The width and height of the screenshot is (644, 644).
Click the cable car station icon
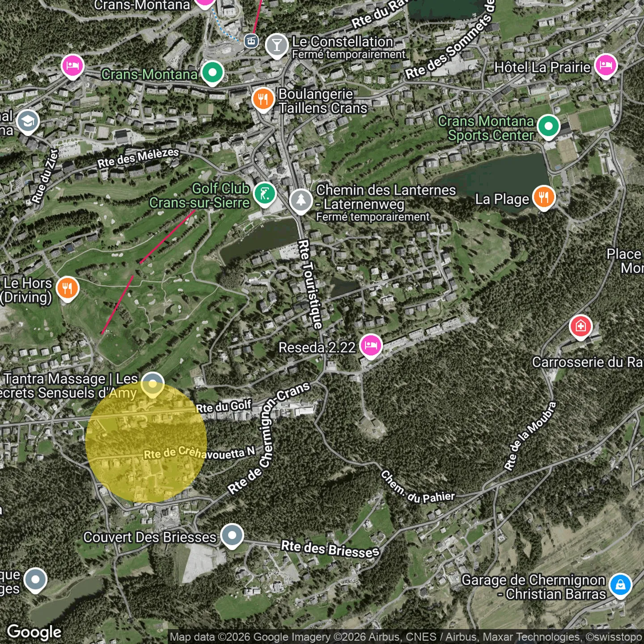coord(251,41)
